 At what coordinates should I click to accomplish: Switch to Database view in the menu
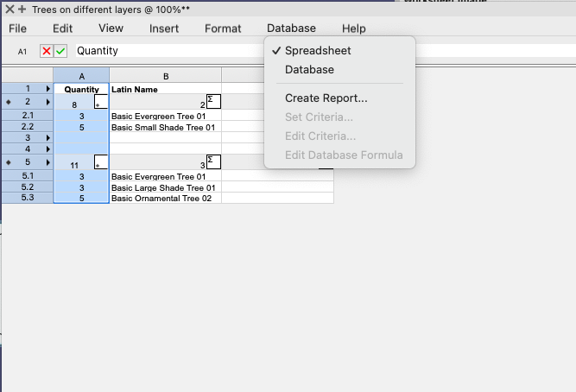pos(309,69)
